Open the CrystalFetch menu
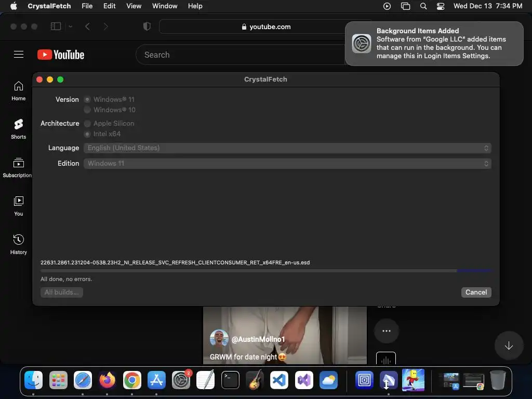 click(49, 6)
